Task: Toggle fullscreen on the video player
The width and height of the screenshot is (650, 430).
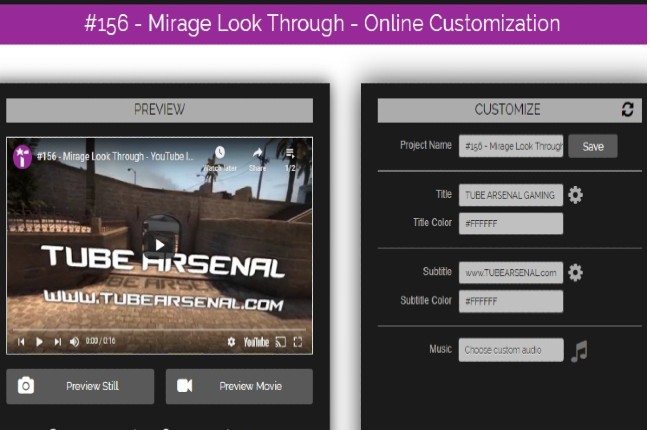Action: 298,342
